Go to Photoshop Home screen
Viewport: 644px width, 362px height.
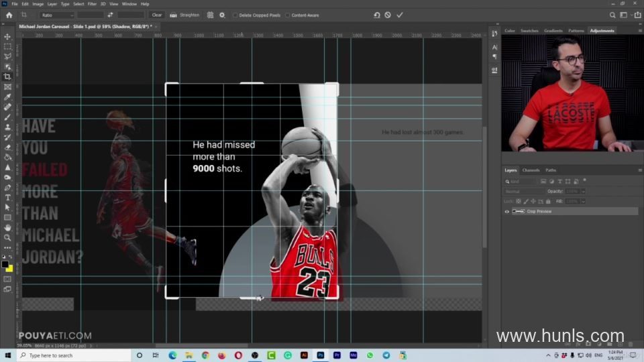(x=9, y=15)
